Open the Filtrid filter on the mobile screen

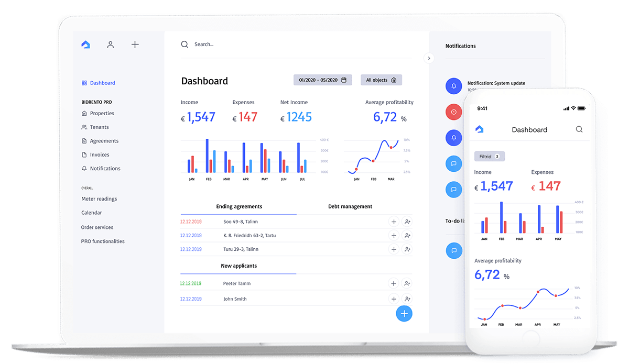point(489,156)
